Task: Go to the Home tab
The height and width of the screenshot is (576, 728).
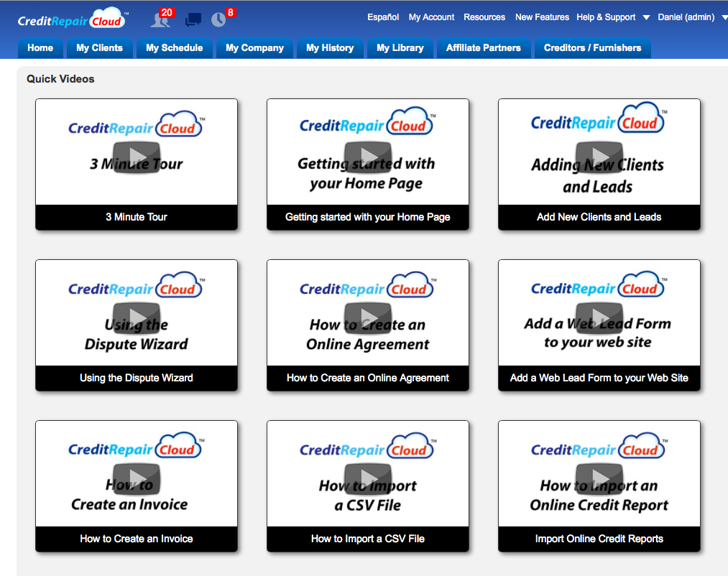Action: coord(40,48)
